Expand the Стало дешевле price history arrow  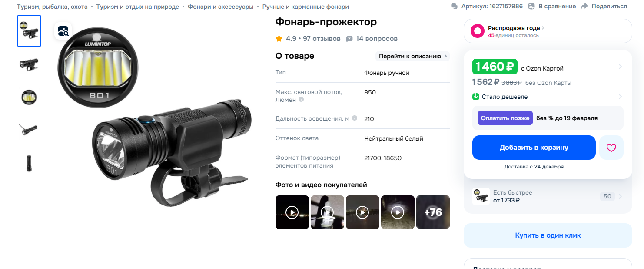pos(620,97)
